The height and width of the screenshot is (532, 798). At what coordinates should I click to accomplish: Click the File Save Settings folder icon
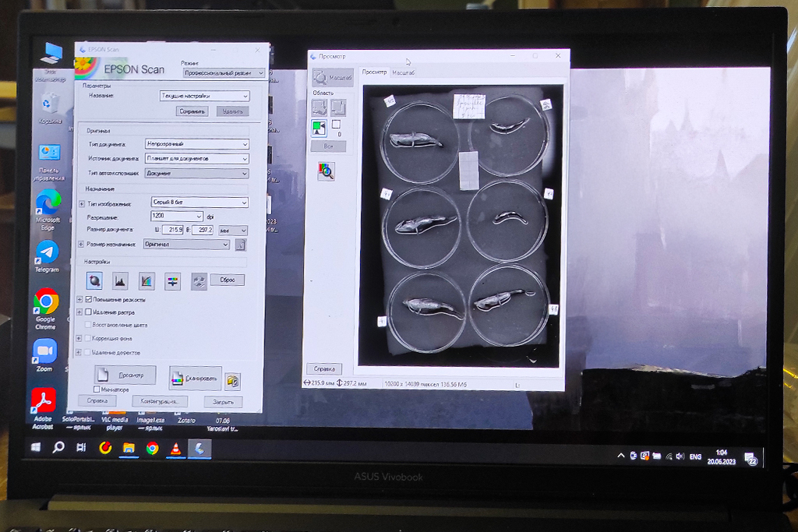click(232, 381)
